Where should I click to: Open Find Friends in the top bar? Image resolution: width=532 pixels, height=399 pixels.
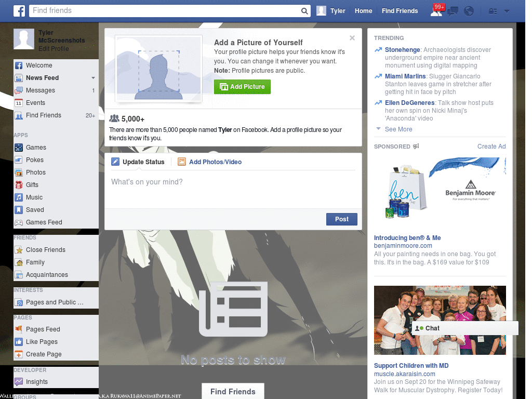400,11
